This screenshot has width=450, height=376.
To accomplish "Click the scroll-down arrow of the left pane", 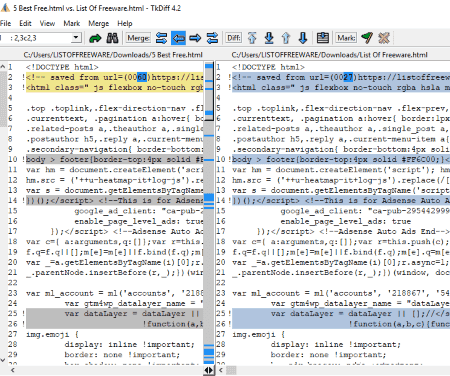I will click(x=3, y=360).
